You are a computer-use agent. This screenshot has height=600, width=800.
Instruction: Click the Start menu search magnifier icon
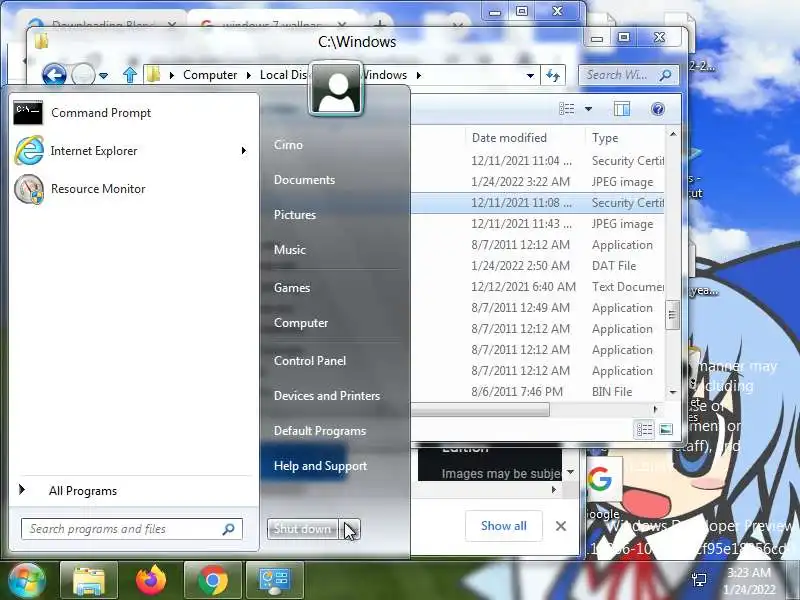[229, 529]
